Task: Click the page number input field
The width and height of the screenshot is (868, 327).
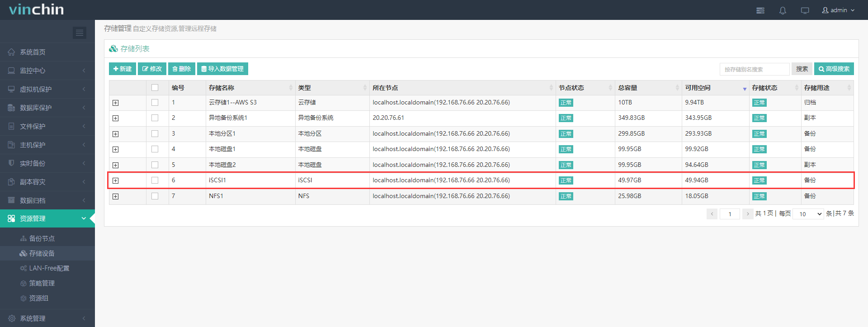Action: pyautogui.click(x=730, y=214)
